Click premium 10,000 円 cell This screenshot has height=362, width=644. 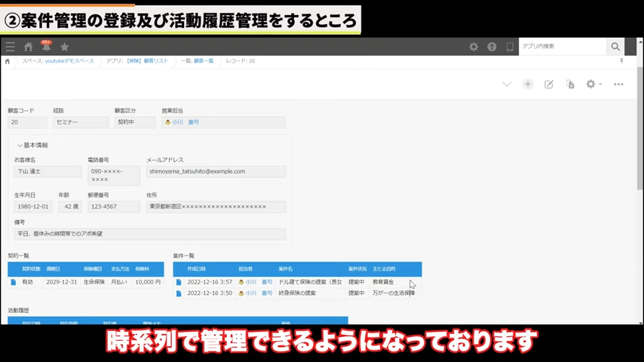(x=148, y=282)
